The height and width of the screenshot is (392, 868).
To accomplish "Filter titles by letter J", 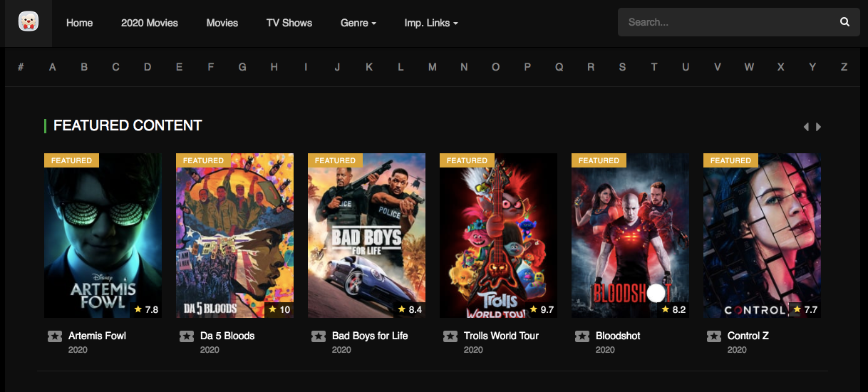I will pos(337,67).
